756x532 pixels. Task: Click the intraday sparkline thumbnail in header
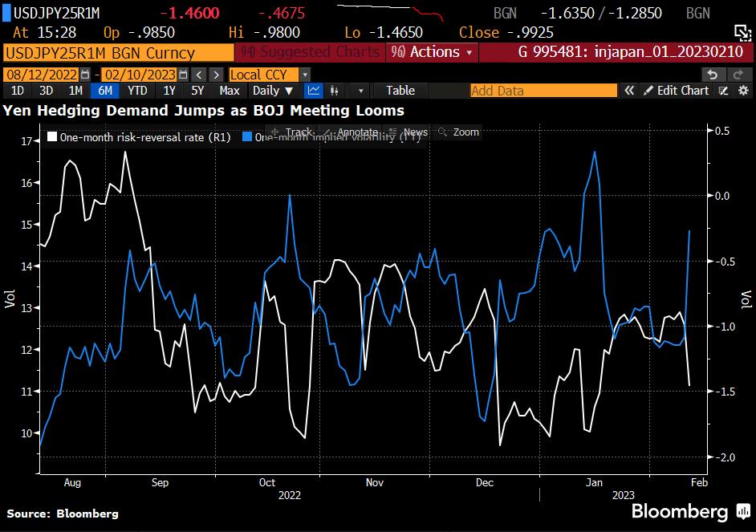390,11
